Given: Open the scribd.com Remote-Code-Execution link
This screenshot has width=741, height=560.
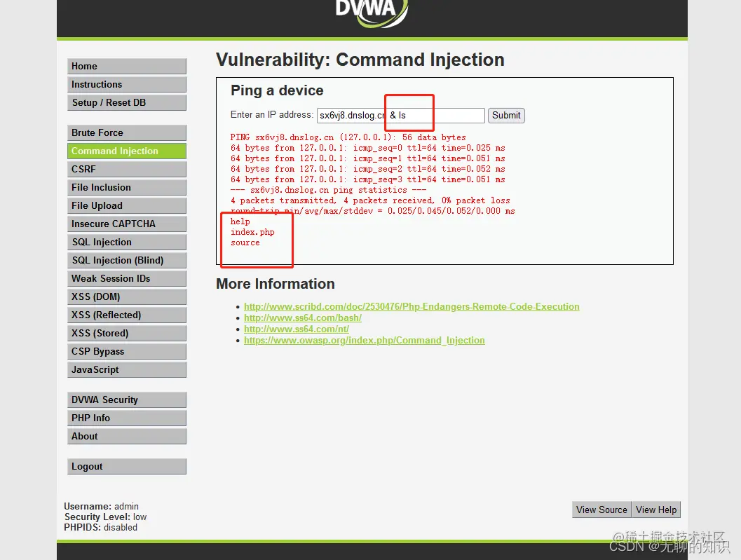Looking at the screenshot, I should (x=412, y=306).
